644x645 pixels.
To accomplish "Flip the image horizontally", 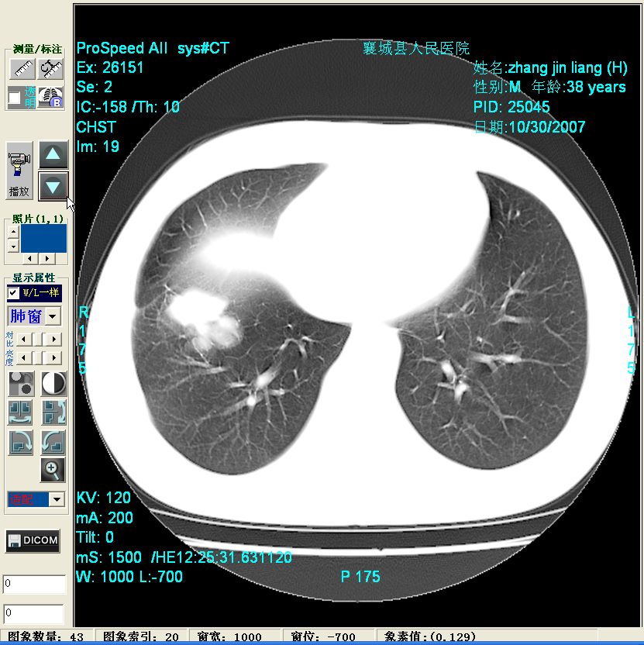I will [x=21, y=412].
